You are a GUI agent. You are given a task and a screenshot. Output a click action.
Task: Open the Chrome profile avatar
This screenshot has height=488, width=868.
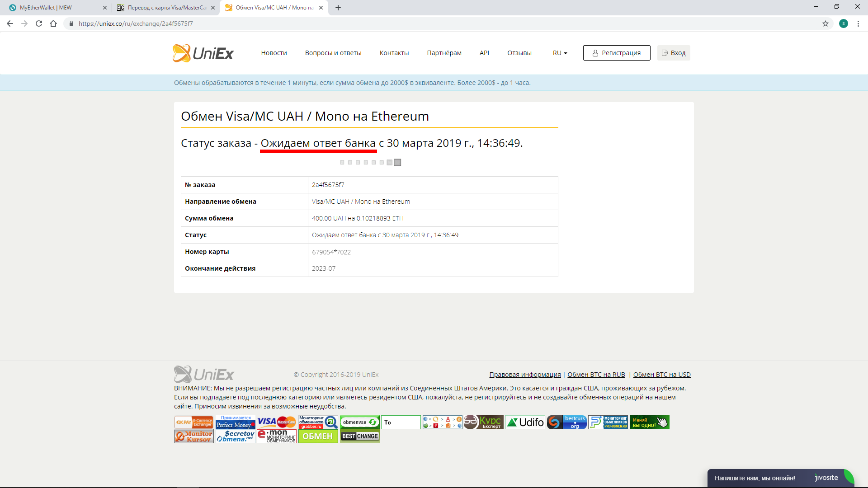(x=844, y=23)
